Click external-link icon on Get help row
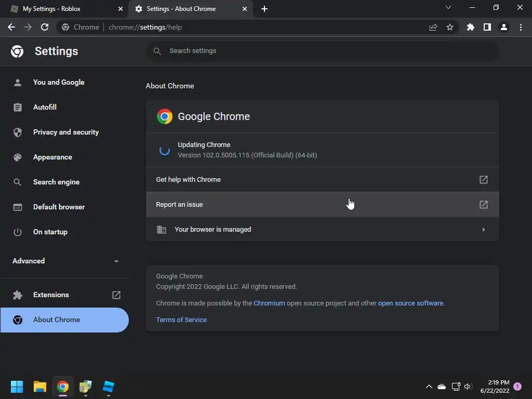532x399 pixels. [x=484, y=179]
